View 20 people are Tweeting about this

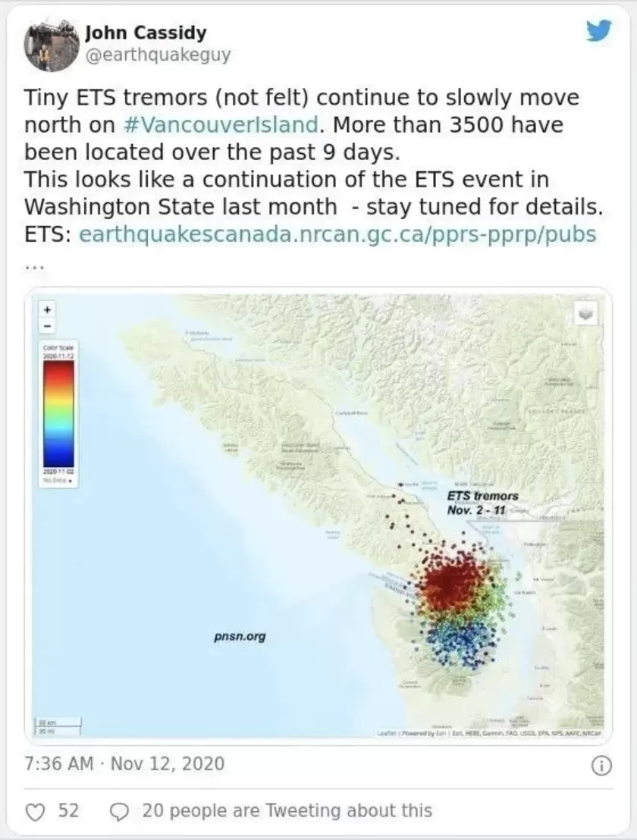(x=287, y=810)
